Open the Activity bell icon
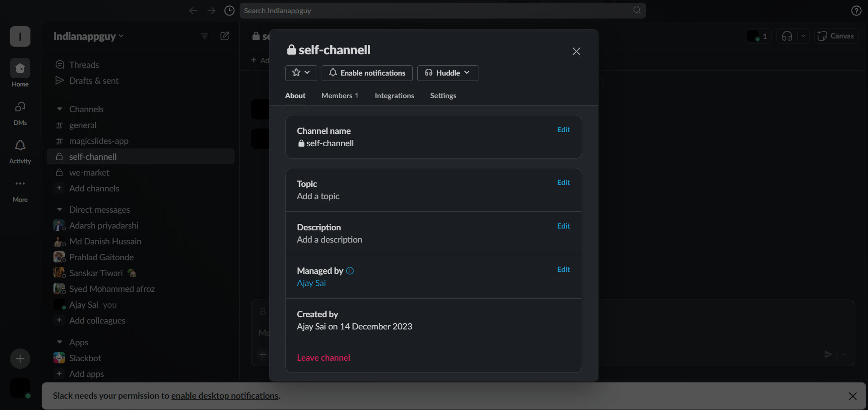The width and height of the screenshot is (868, 410). pos(20,151)
